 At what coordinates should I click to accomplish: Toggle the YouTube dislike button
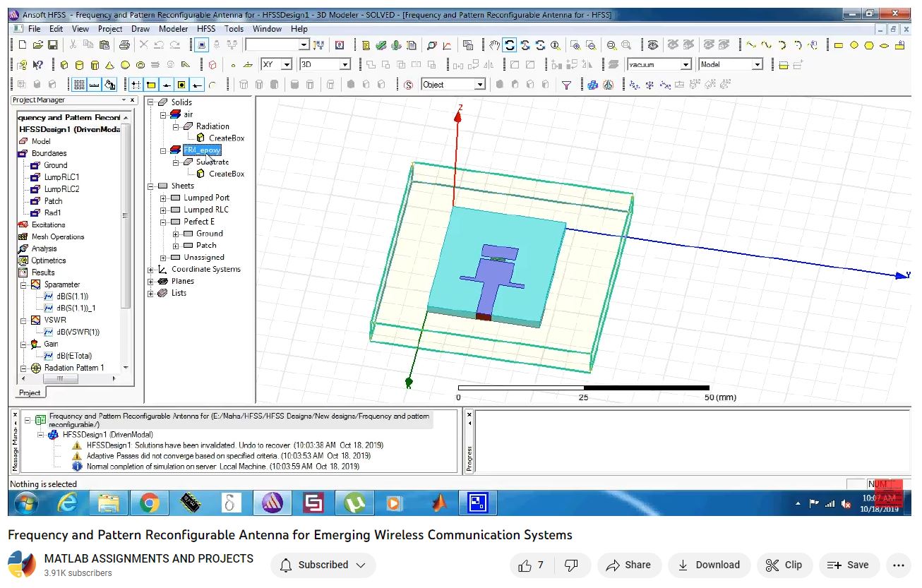click(571, 565)
